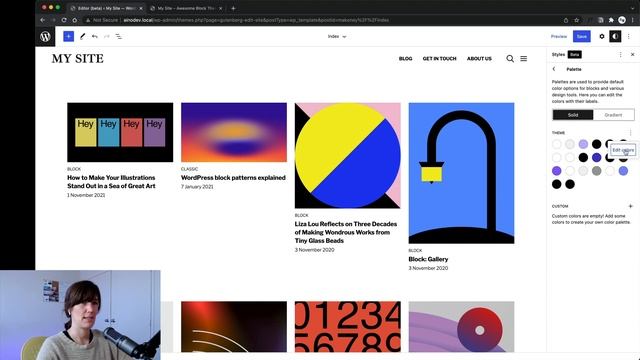
Task: Go back in browser history
Action: (42, 20)
